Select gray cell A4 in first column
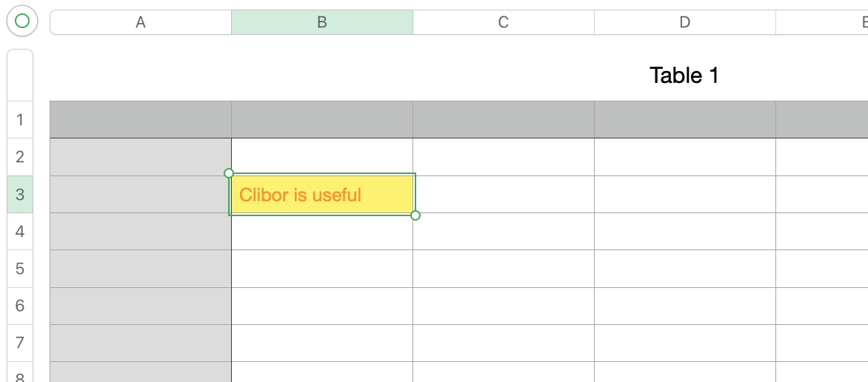 coord(141,232)
